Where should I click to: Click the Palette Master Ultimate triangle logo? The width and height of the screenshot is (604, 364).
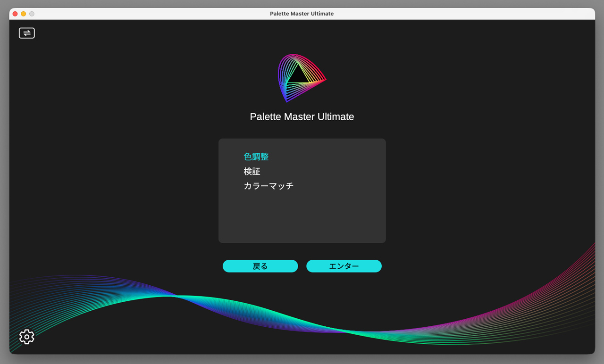click(302, 78)
